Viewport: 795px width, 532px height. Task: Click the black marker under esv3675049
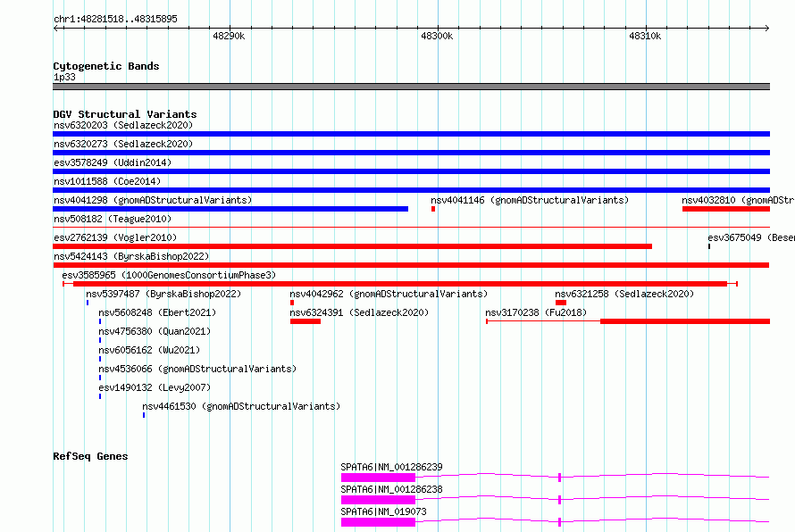pyautogui.click(x=709, y=246)
